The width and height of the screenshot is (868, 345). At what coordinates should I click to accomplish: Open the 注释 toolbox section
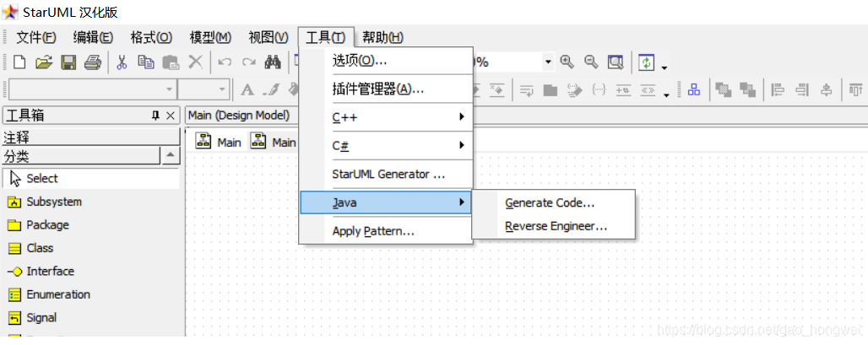click(91, 137)
